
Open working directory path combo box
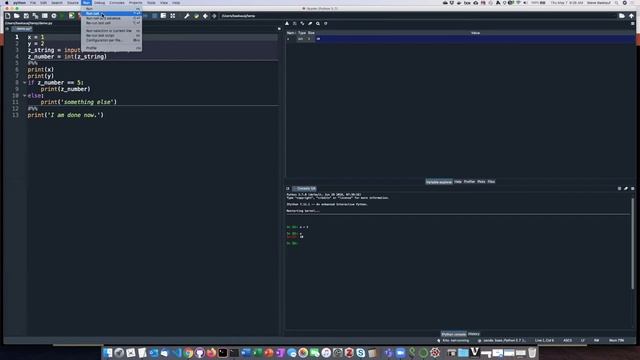(418, 16)
